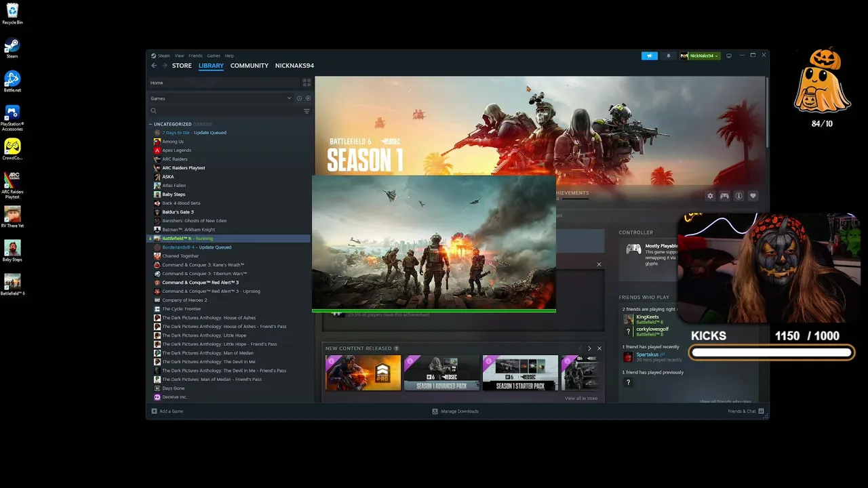Open Season 1 Starter Pack thumbnail
Screen dimensions: 868x488
tap(520, 373)
